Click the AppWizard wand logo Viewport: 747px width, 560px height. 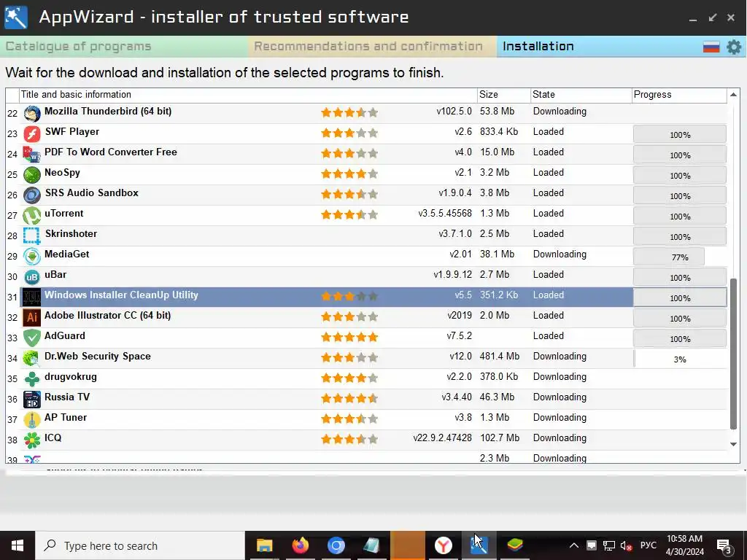[16, 17]
